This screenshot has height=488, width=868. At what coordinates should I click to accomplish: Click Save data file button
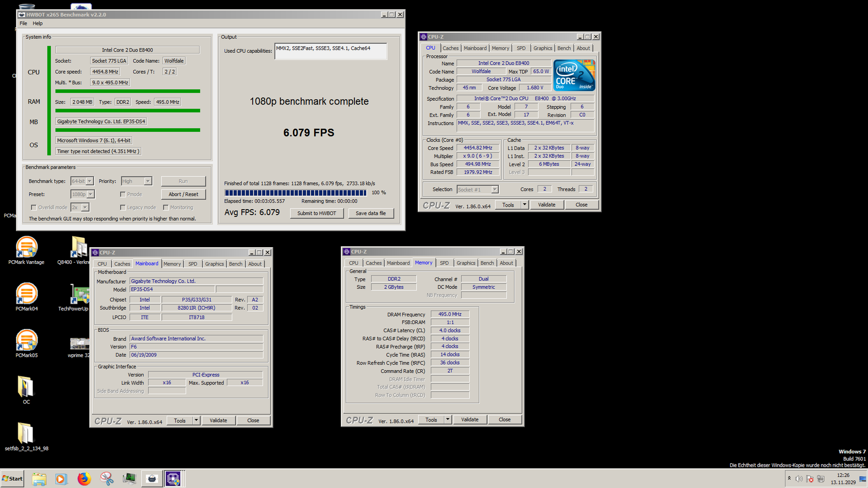[x=371, y=213]
